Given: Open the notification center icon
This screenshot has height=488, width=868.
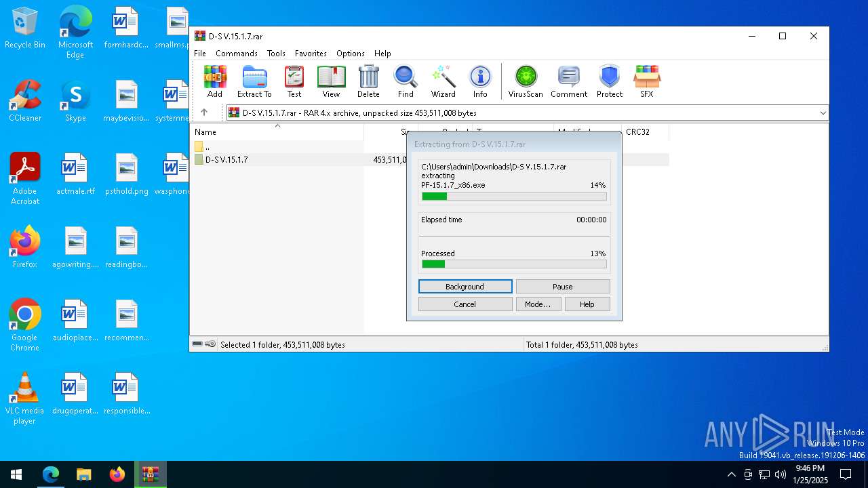Looking at the screenshot, I should coord(846,474).
